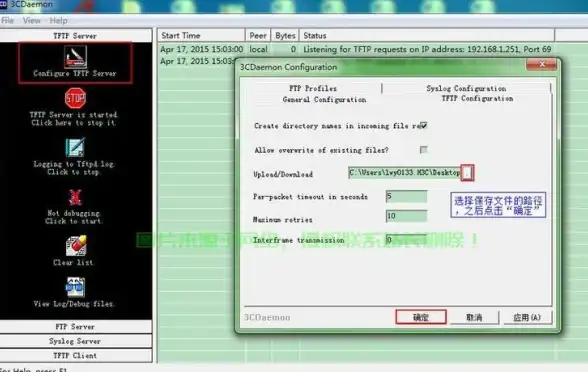
Task: Click the Configure TFTP Server icon
Action: [75, 57]
